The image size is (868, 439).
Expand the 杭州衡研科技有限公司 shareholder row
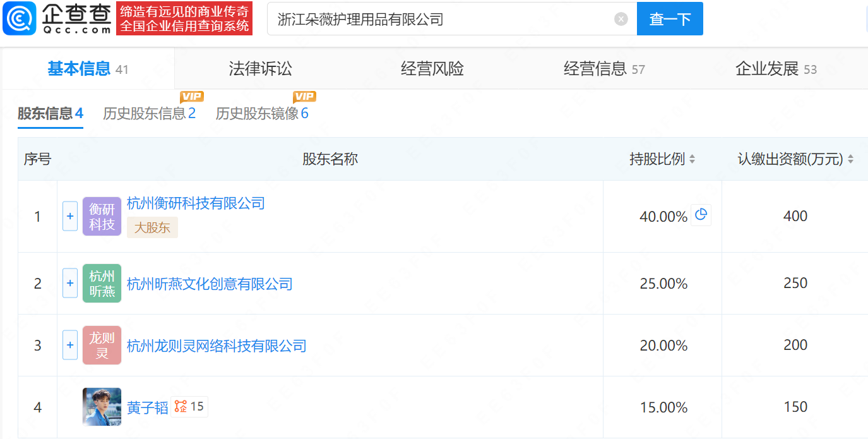[70, 216]
